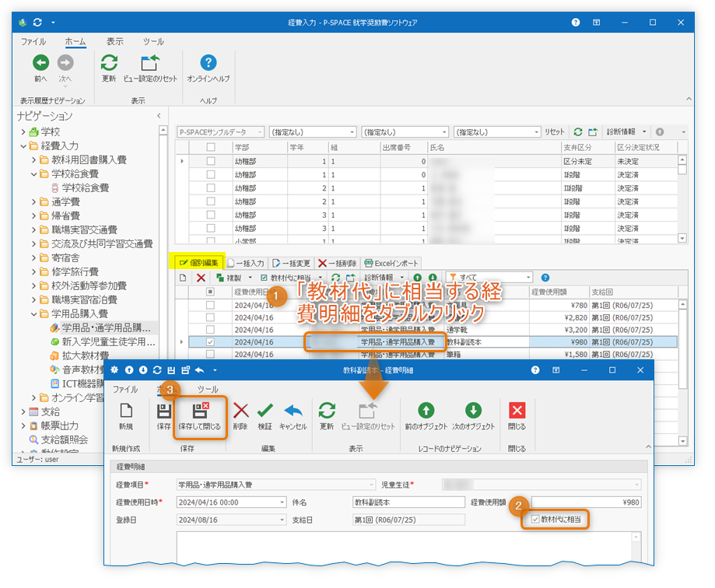Click 前のオブジェクト green up arrow

click(426, 410)
